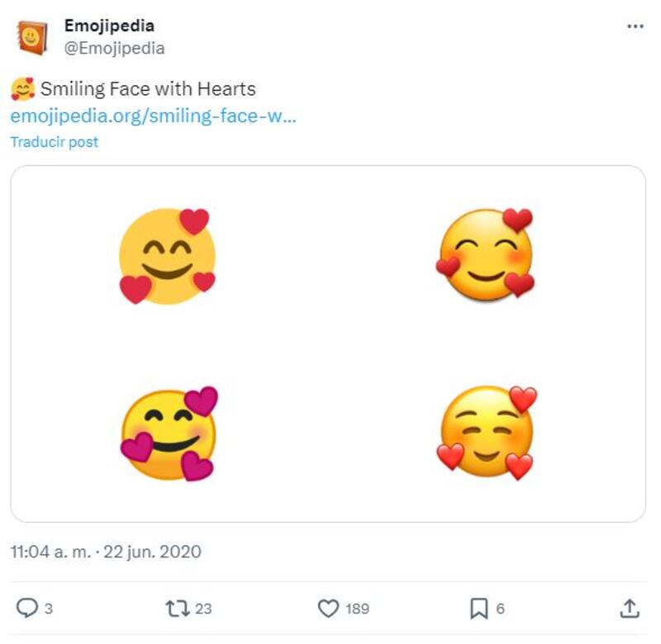Bookmark this post
Image resolution: width=661 pixels, height=644 pixels.
tap(479, 609)
